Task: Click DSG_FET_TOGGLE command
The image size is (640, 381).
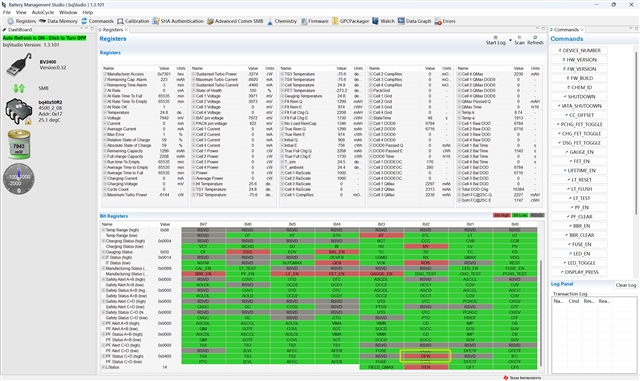Action: tap(579, 143)
